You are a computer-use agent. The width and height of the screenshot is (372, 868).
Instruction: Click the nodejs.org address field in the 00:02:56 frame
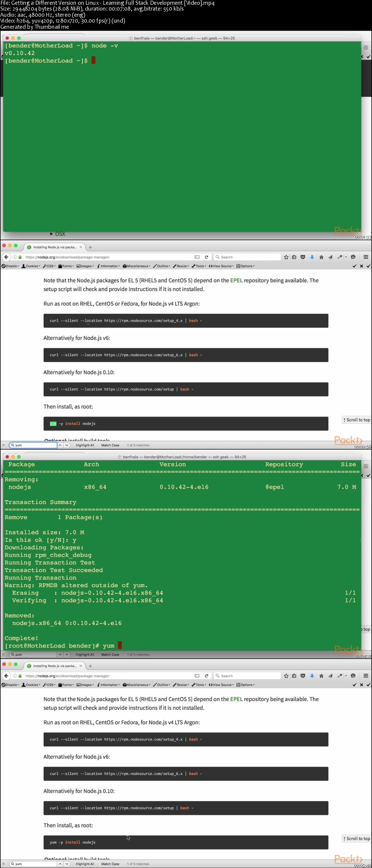pyautogui.click(x=108, y=257)
